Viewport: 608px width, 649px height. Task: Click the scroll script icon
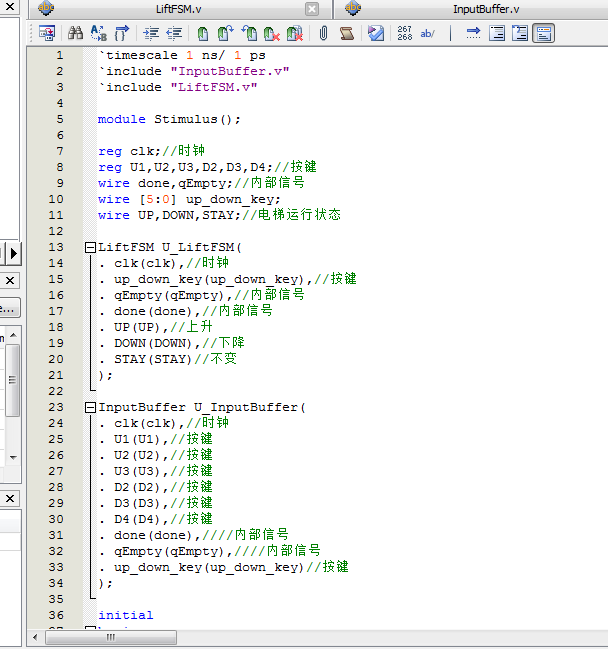pyautogui.click(x=346, y=33)
